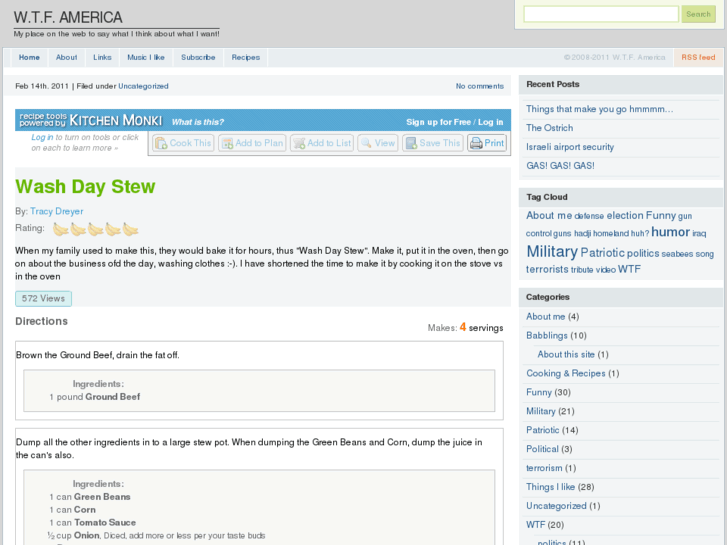Click the iraq tag in tag cloud
The height and width of the screenshot is (545, 727).
coord(699,233)
